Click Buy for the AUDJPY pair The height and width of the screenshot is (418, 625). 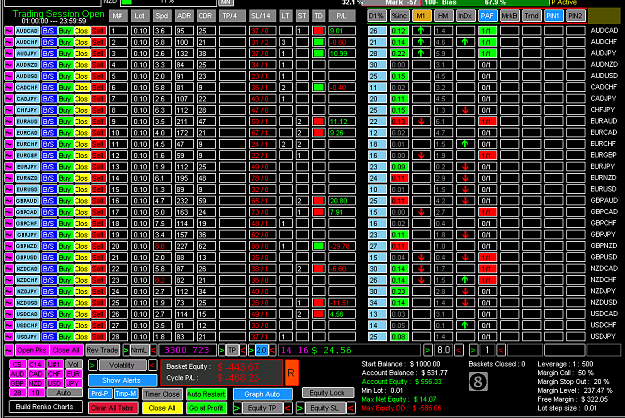click(x=65, y=53)
